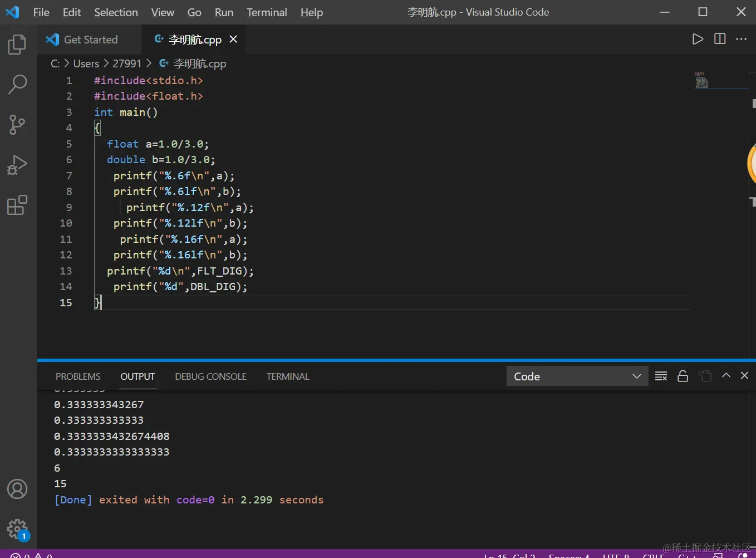The height and width of the screenshot is (558, 756).
Task: Toggle output auto-scroll lock icon
Action: coord(683,376)
